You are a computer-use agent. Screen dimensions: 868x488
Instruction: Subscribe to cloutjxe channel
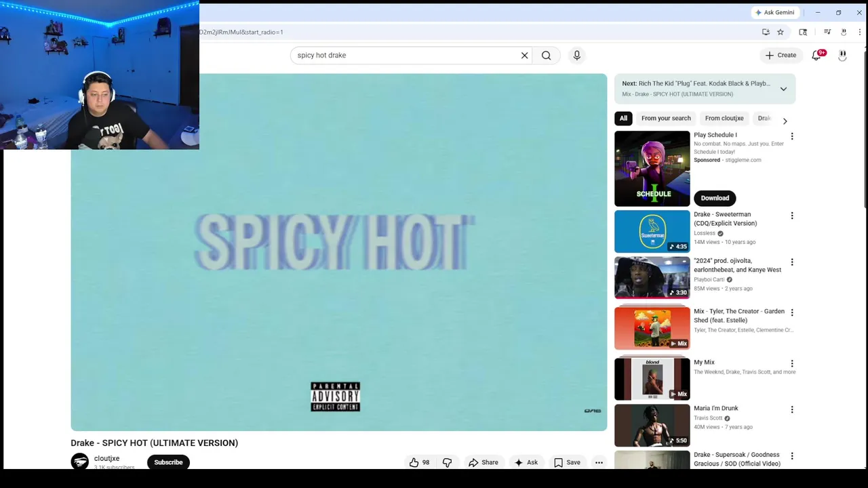(x=168, y=462)
